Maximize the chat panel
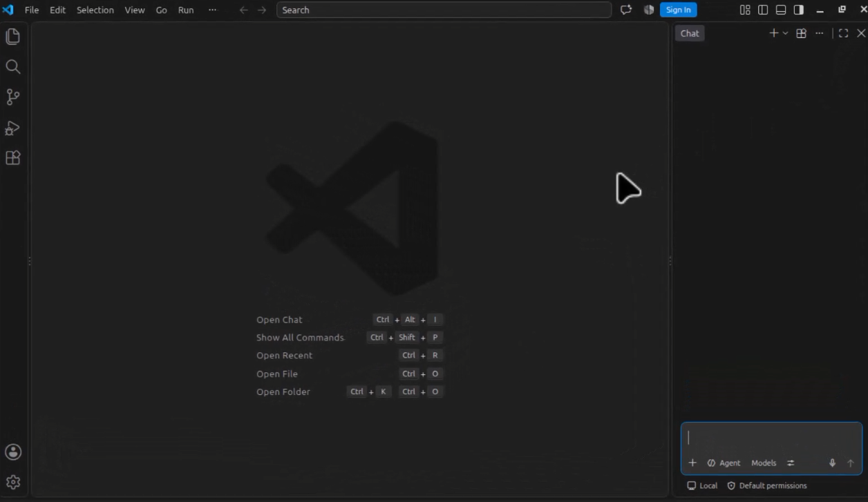Viewport: 868px width, 502px height. (x=843, y=33)
